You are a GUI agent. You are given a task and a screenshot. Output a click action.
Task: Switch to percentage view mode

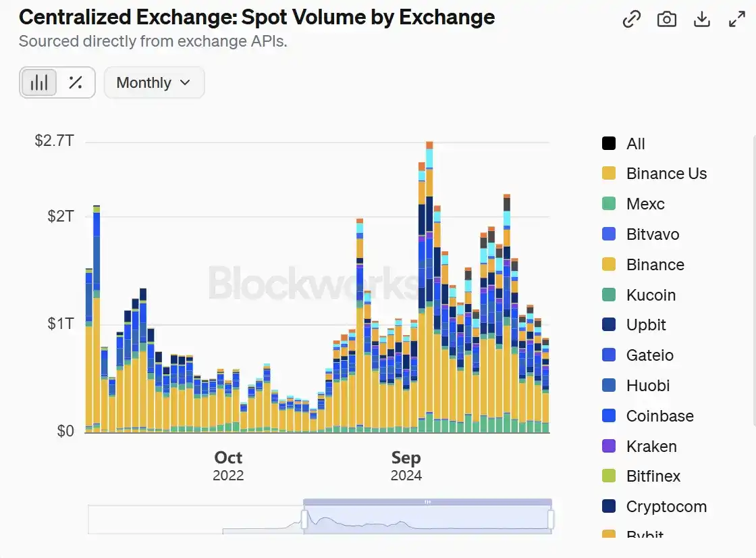pyautogui.click(x=76, y=82)
